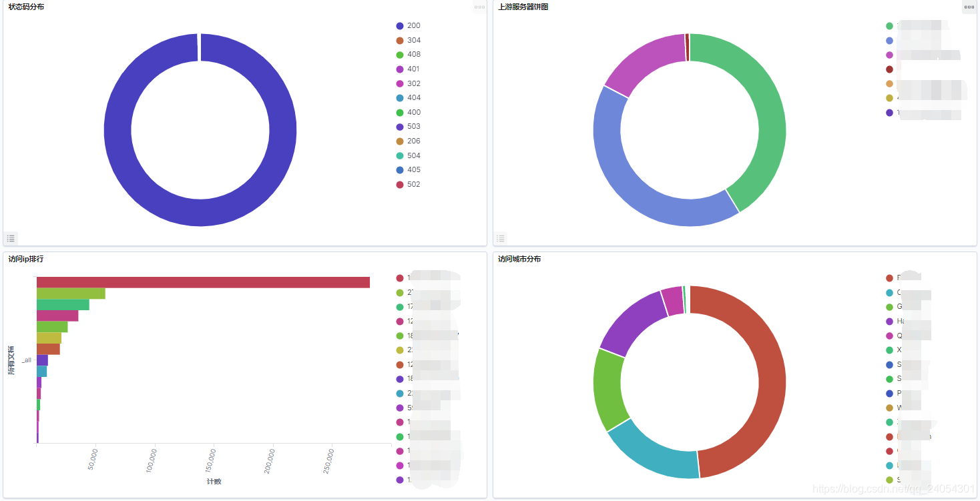Screen dimensions: 980x501
Task: Click the 访问城市分布 panel title
Action: tap(519, 259)
